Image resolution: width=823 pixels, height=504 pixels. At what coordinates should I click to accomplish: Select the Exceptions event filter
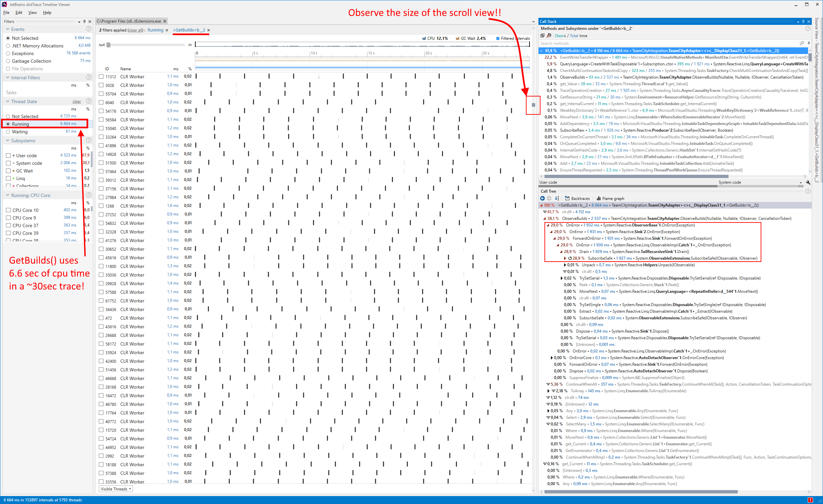point(8,53)
